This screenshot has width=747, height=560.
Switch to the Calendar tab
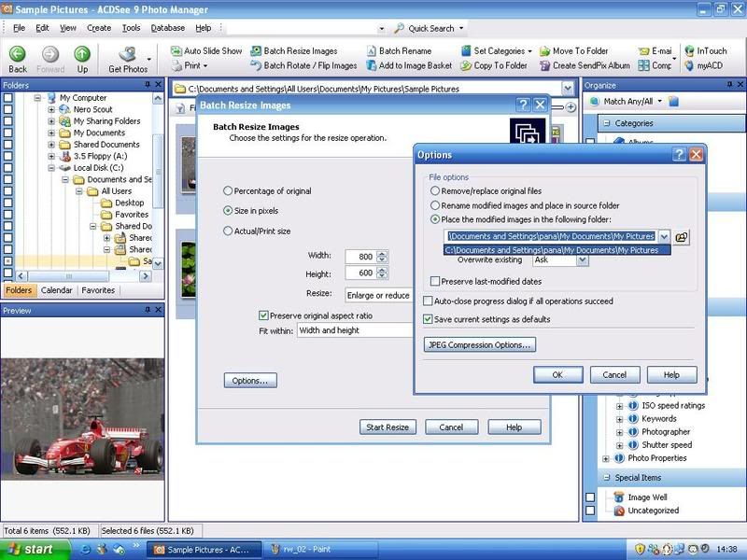coord(56,290)
